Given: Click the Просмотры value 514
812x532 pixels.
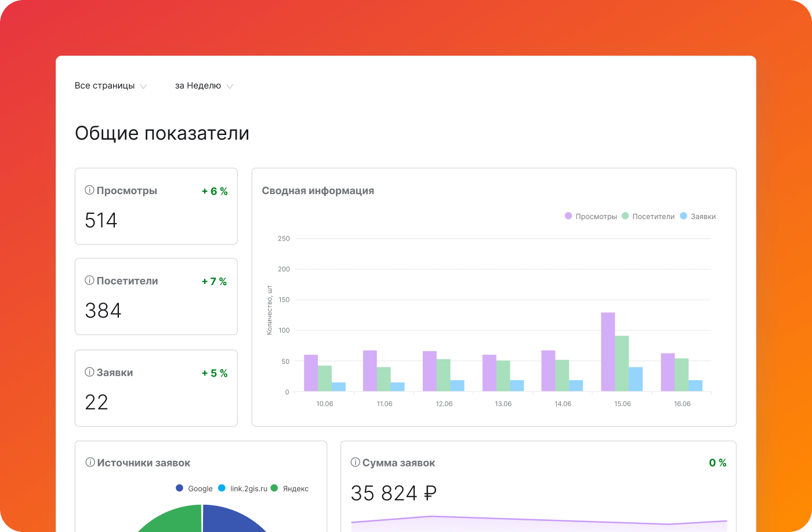Looking at the screenshot, I should tap(101, 220).
